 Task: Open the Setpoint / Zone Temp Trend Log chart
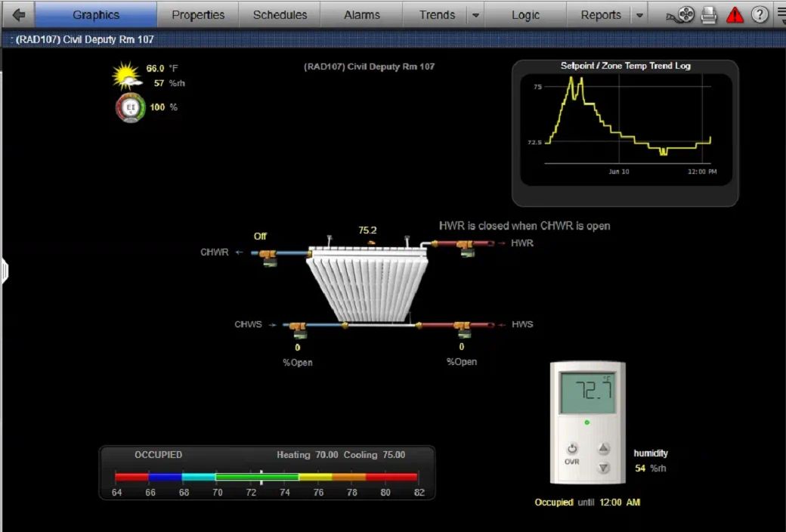625,125
